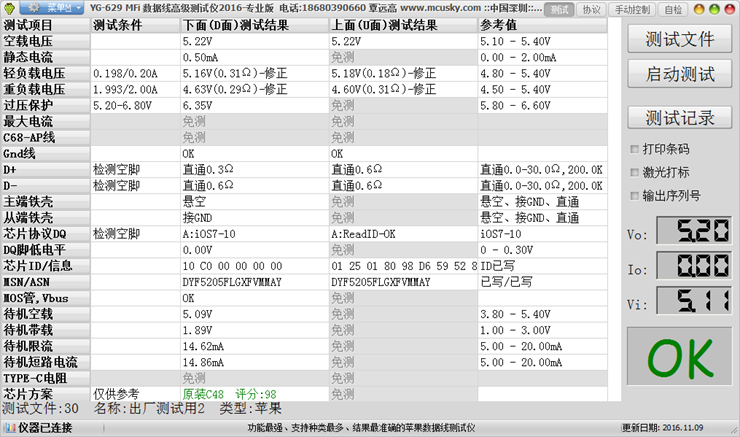Open the 自检 self-check tab
740x437 pixels.
[675, 9]
